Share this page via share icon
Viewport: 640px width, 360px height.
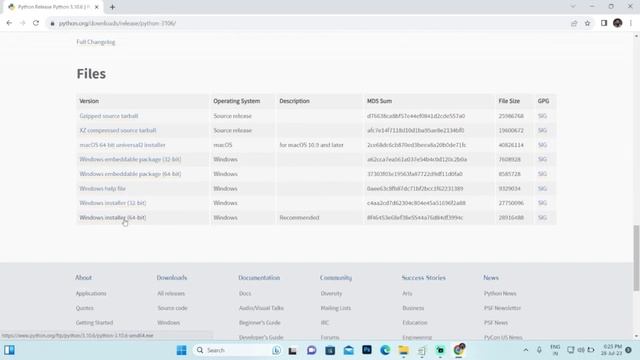[574, 23]
